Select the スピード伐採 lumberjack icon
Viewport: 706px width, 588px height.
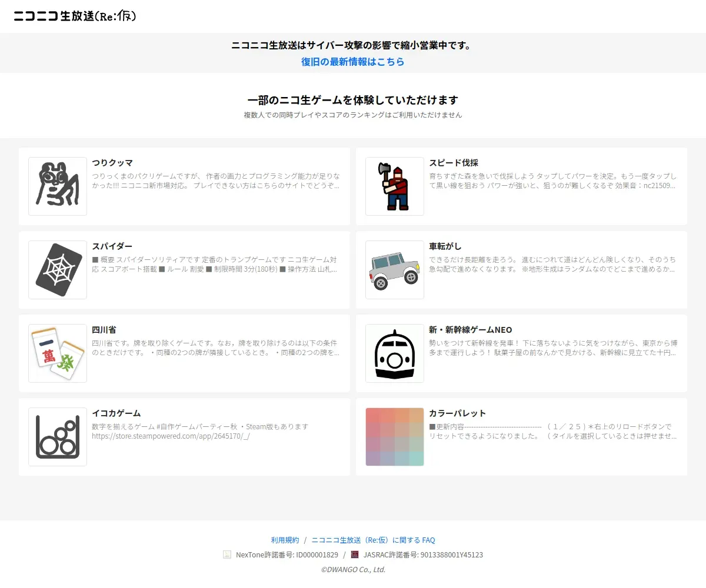(x=395, y=186)
